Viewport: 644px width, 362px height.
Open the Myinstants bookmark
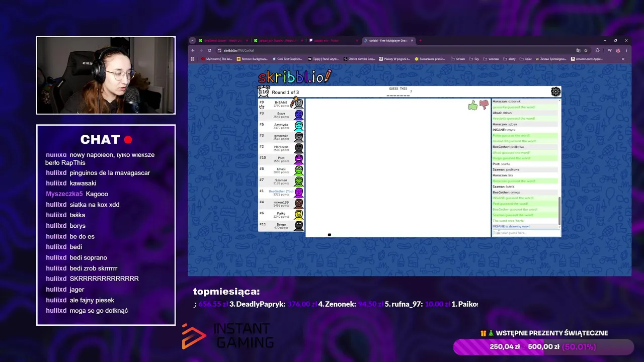(217, 59)
